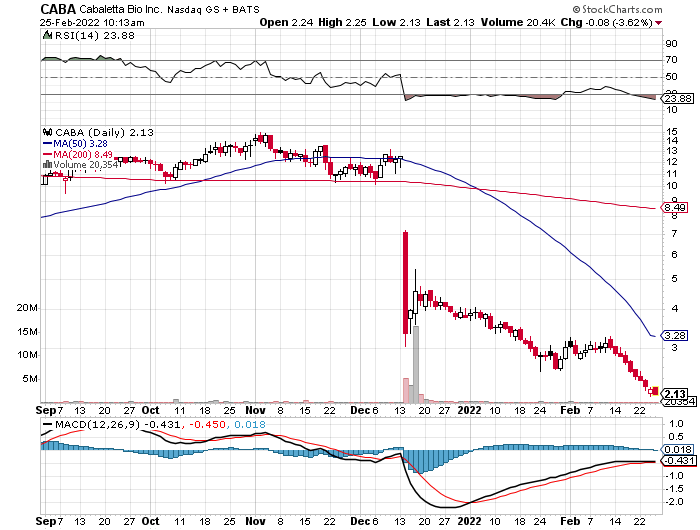Image resolution: width=700 pixels, height=530 pixels.
Task: Click the bold 2.13 last price tag
Action: (675, 394)
